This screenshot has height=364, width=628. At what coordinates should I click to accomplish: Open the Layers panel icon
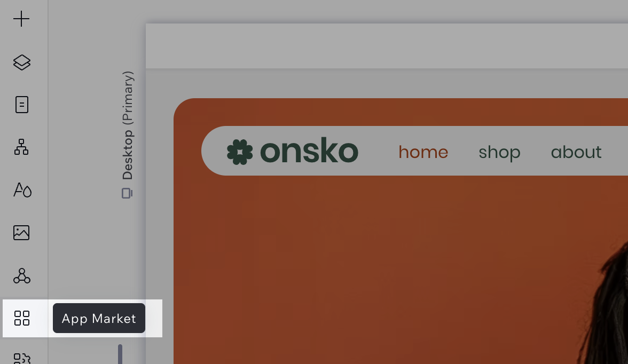tap(21, 62)
